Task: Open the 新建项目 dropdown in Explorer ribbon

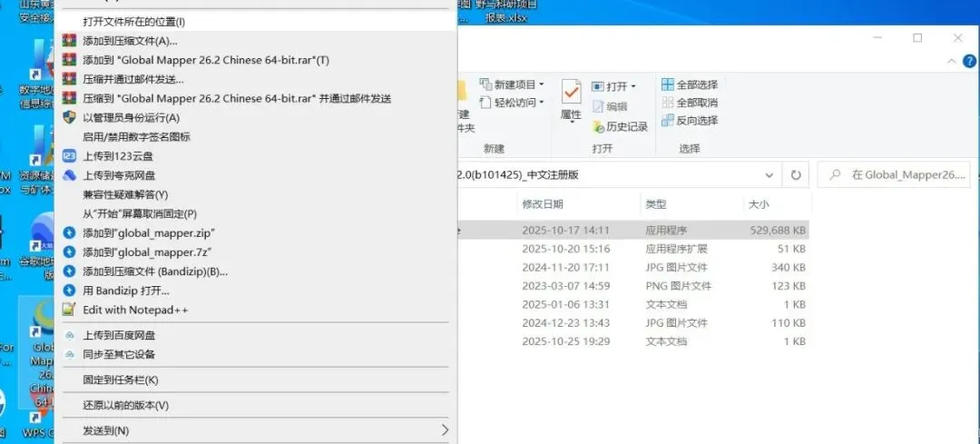Action: point(512,84)
